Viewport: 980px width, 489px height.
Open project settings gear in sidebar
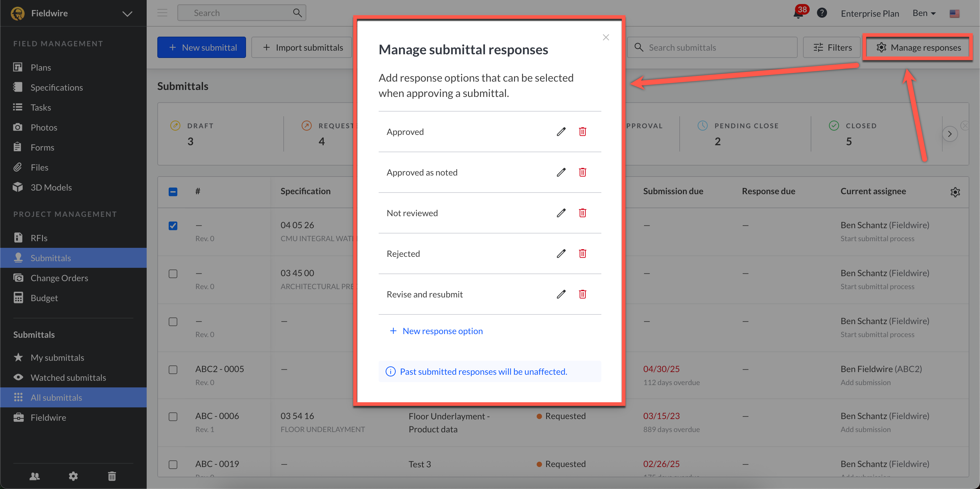tap(73, 476)
